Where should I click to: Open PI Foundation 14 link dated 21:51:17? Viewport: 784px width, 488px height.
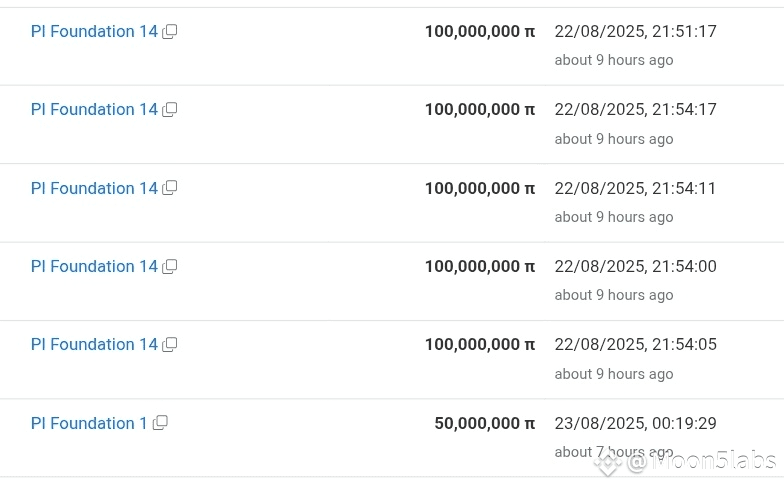click(94, 32)
